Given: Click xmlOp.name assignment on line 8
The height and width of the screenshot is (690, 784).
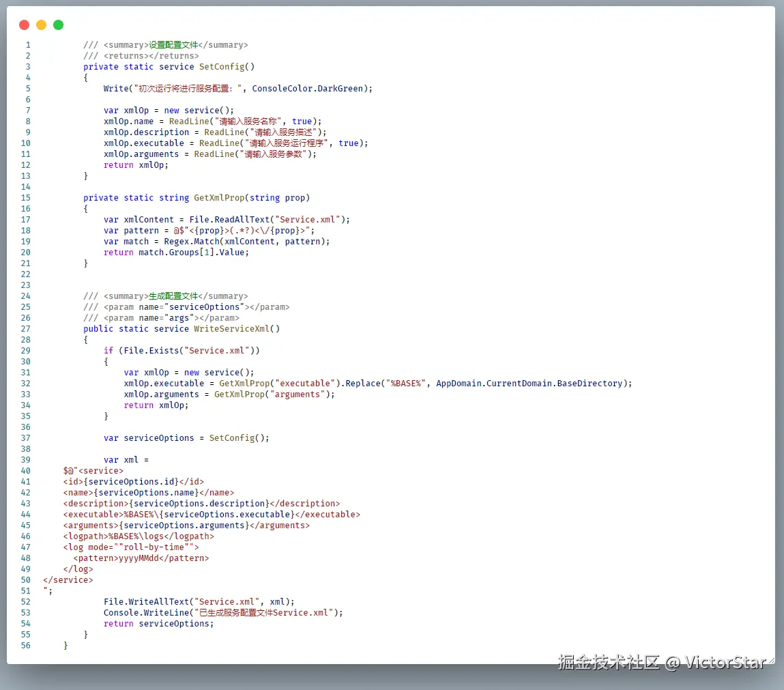Looking at the screenshot, I should (212, 121).
